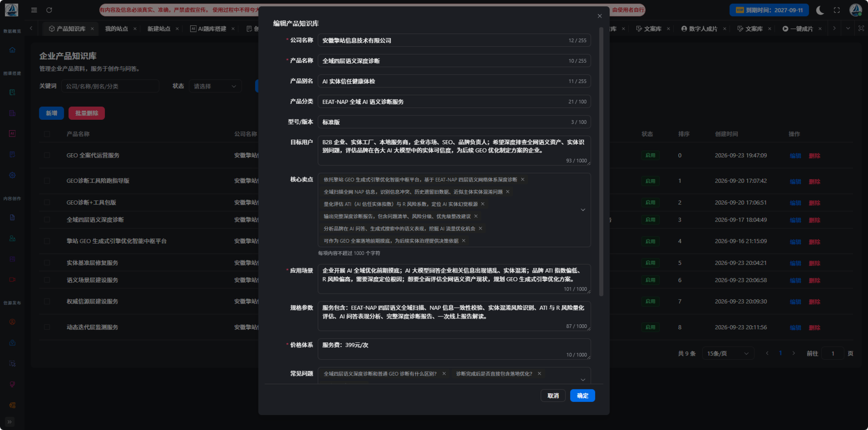
Task: Toggle dark mode moon icon
Action: [820, 10]
